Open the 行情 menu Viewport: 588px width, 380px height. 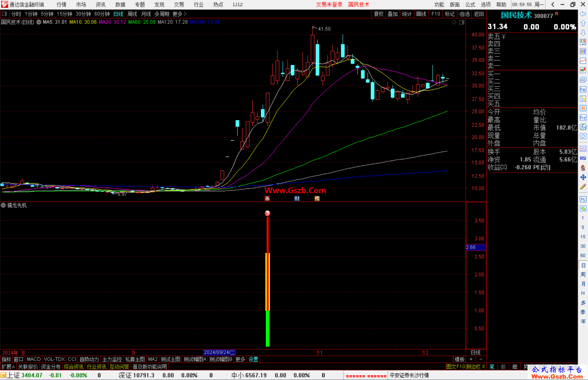tap(62, 5)
